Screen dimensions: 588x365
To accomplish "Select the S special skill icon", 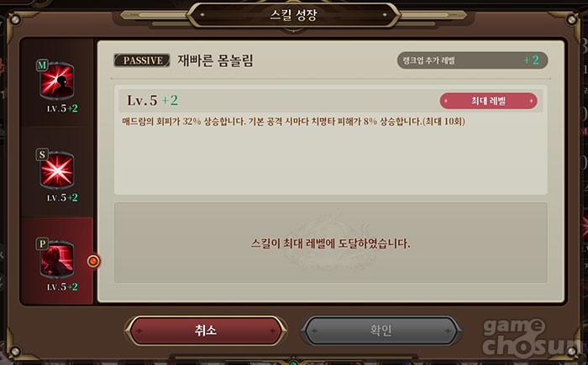I will click(x=57, y=170).
